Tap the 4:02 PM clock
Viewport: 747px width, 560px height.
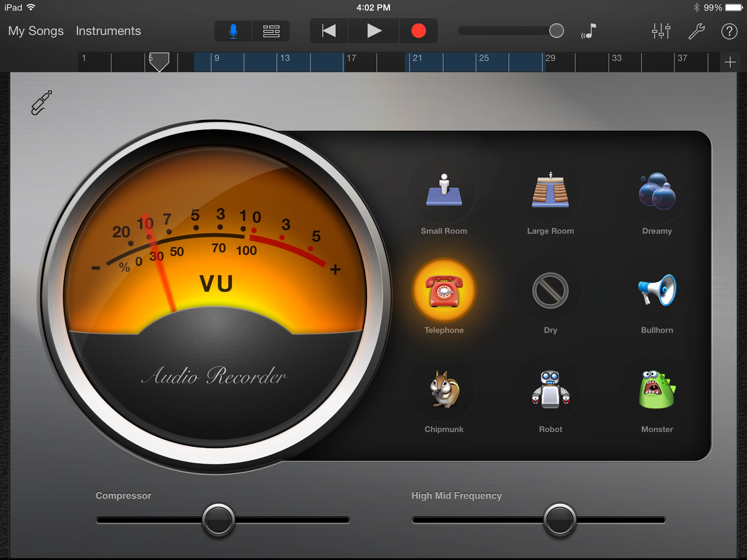(x=373, y=7)
